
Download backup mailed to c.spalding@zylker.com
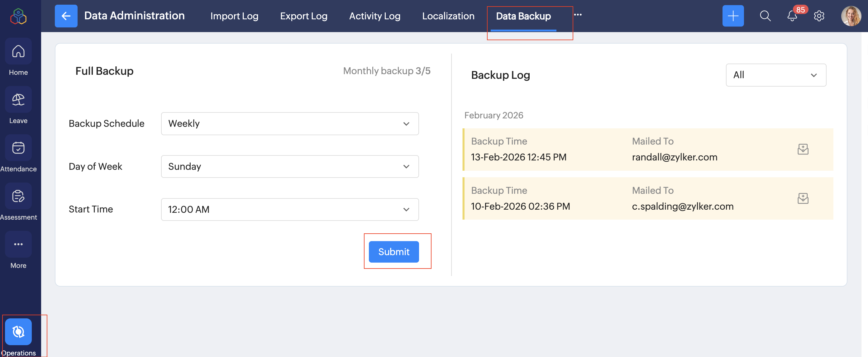coord(803,198)
